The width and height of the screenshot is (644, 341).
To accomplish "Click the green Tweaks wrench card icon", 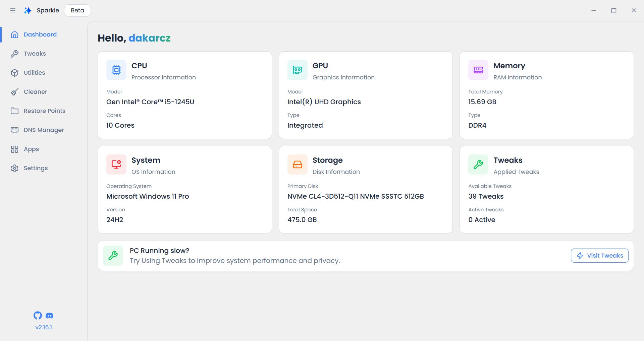I will click(478, 164).
